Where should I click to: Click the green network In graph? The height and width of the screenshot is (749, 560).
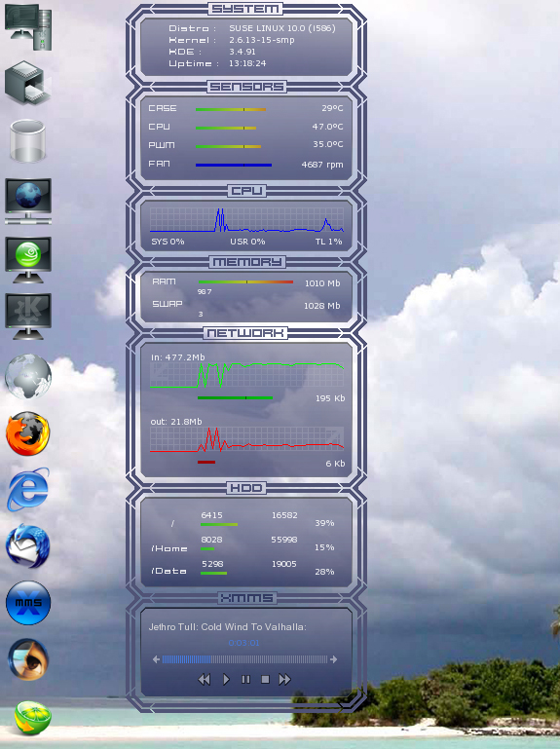(246, 375)
